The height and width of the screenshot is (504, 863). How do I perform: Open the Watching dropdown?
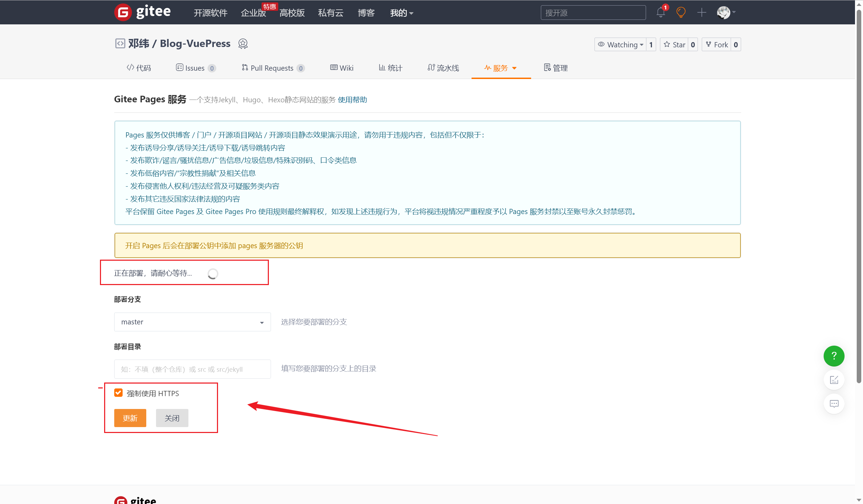[x=620, y=45]
